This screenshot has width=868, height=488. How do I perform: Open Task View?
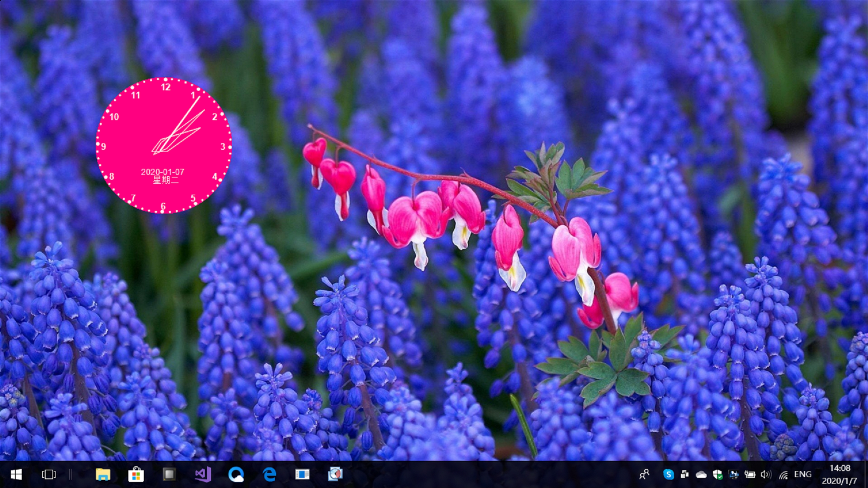coord(49,474)
